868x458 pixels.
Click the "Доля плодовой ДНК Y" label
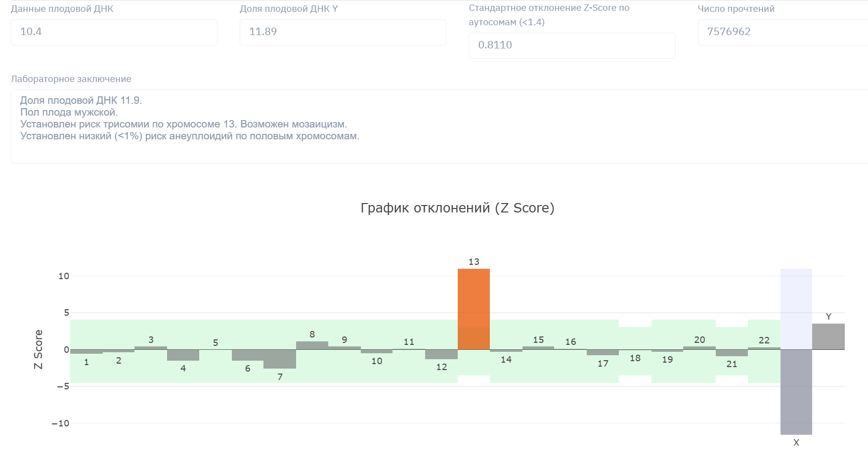(289, 9)
